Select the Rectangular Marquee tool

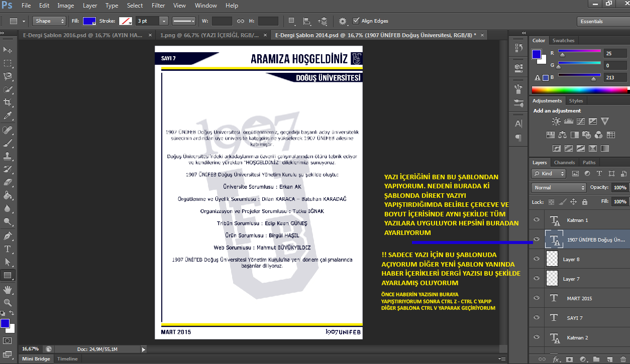click(8, 63)
